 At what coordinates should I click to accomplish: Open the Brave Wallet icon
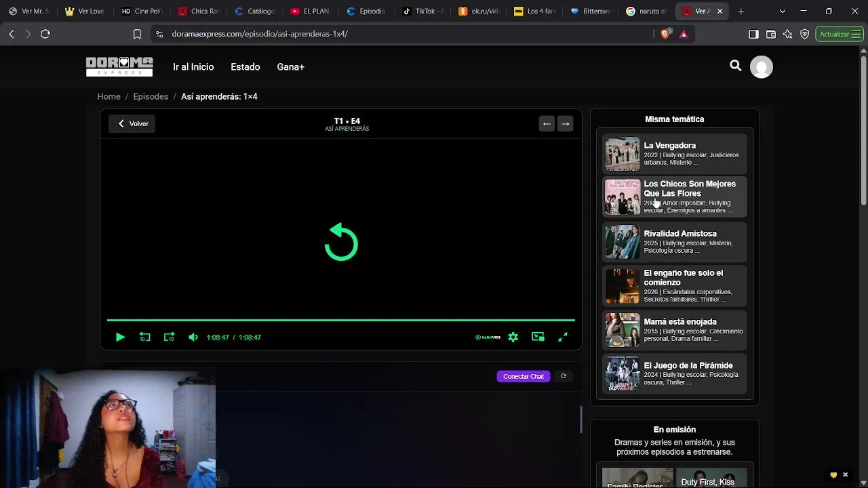pos(771,34)
